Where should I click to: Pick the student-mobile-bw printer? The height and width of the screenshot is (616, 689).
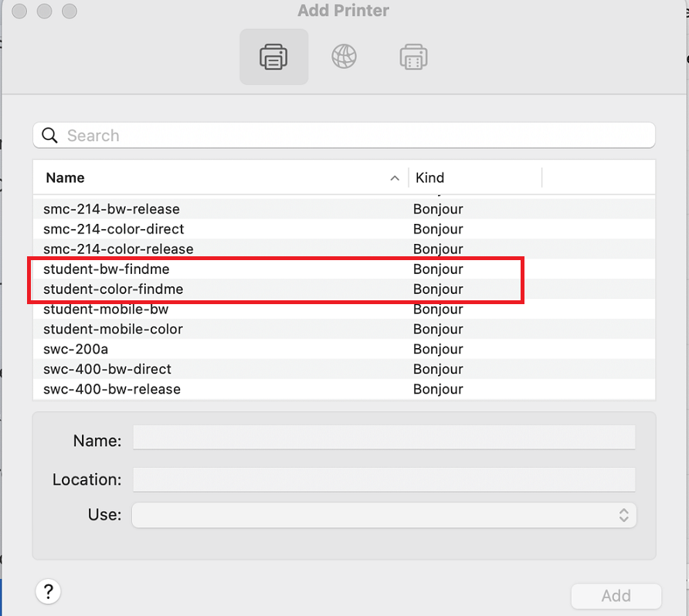[344, 309]
